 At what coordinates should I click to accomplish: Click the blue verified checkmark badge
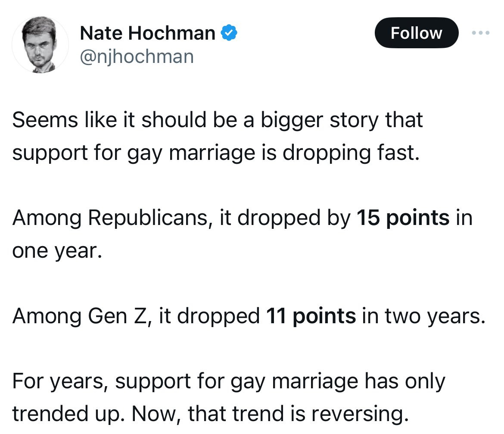[x=229, y=33]
